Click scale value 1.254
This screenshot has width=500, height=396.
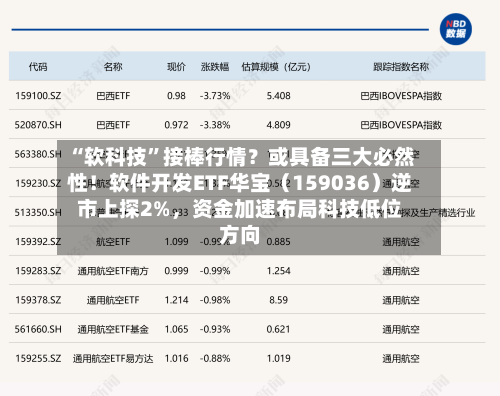(x=278, y=271)
